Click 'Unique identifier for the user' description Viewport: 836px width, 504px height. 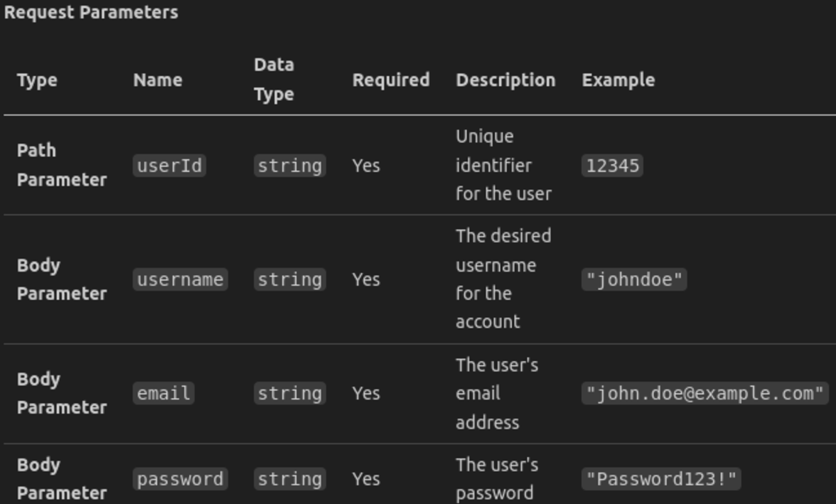[504, 166]
